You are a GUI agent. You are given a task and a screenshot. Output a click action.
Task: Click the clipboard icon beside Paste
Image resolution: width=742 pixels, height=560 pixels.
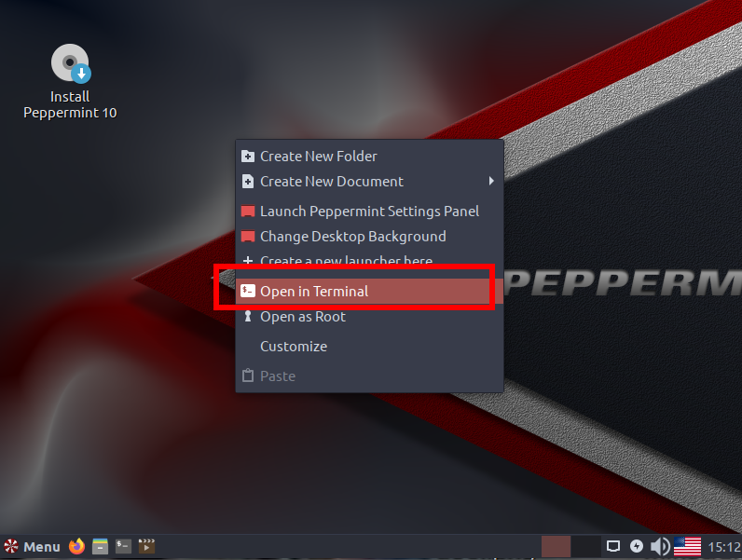pyautogui.click(x=248, y=376)
